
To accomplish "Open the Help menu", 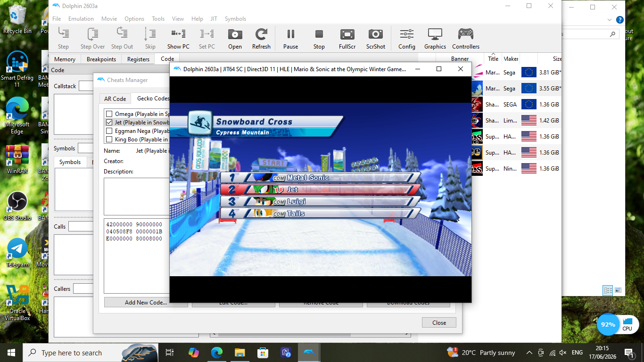I will pos(197,19).
